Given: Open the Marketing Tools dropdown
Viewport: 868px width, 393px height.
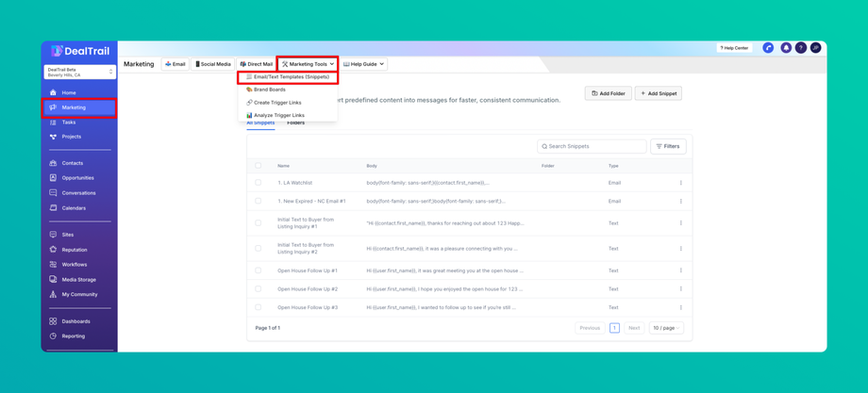Looking at the screenshot, I should [x=308, y=64].
